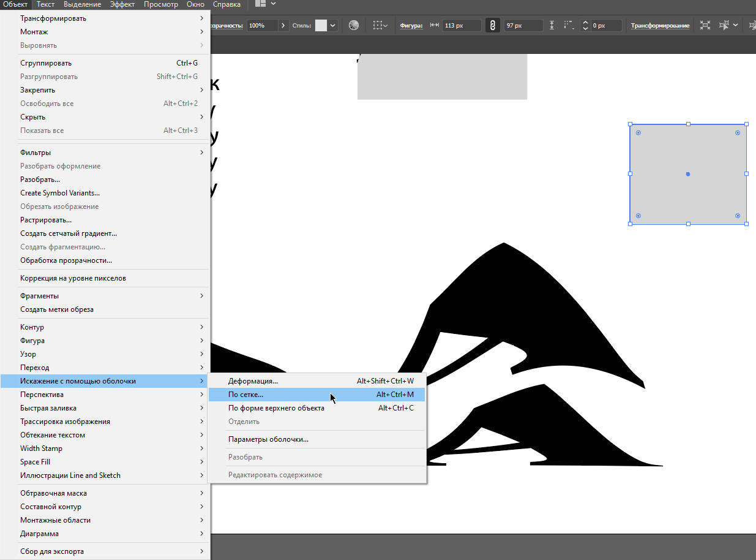The height and width of the screenshot is (560, 756).
Task: Click the Трансформирование link
Action: pyautogui.click(x=660, y=26)
